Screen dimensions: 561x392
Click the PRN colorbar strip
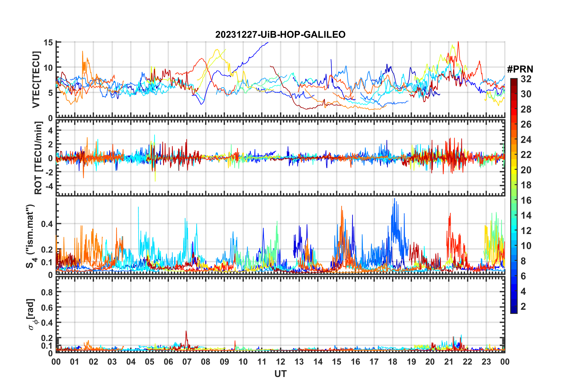click(514, 196)
